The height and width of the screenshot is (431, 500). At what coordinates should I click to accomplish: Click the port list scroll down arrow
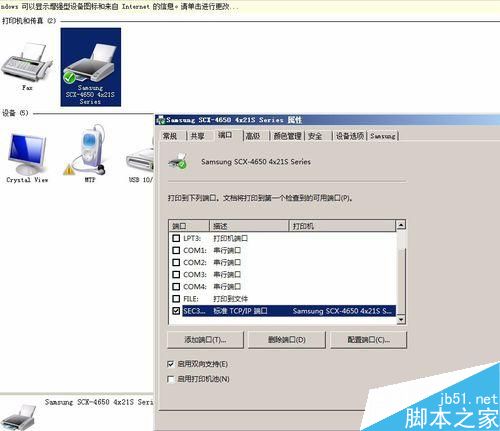401,319
